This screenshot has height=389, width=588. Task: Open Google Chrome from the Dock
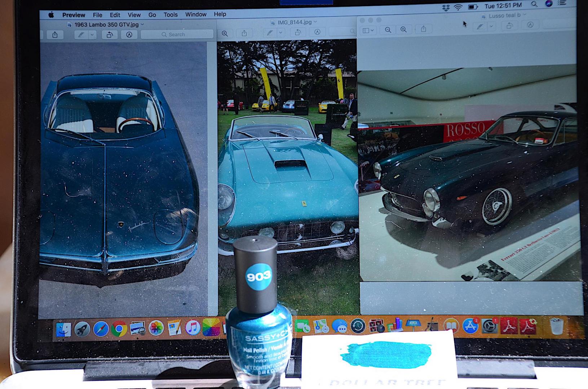pos(119,328)
